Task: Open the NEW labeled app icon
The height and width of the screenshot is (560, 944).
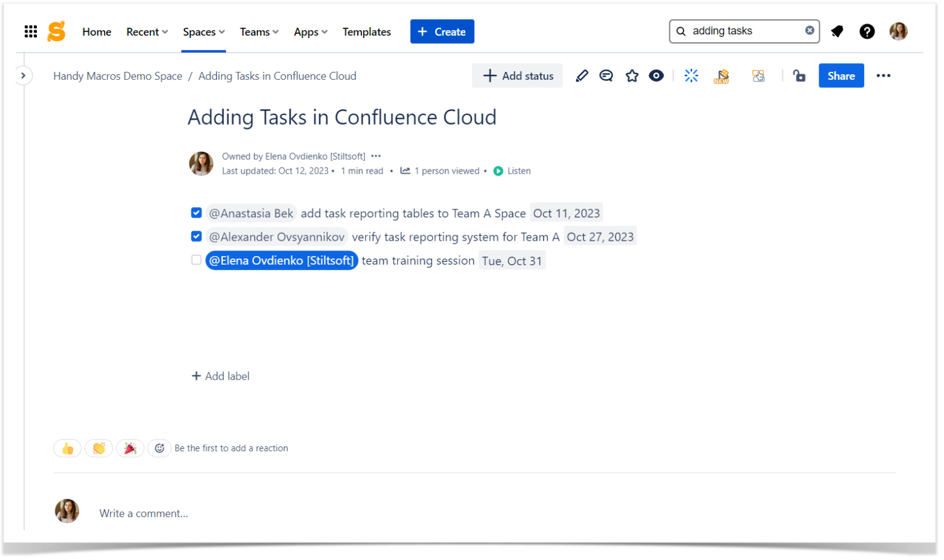Action: (720, 76)
